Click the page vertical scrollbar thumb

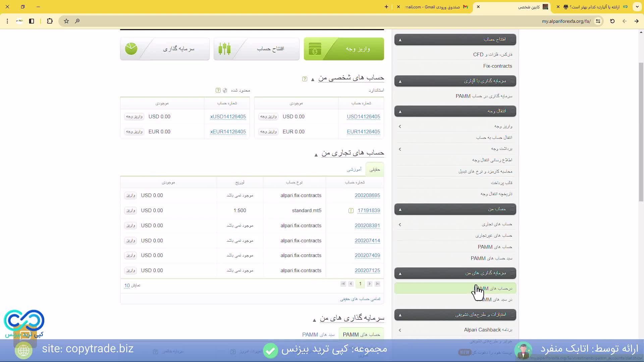[641, 132]
